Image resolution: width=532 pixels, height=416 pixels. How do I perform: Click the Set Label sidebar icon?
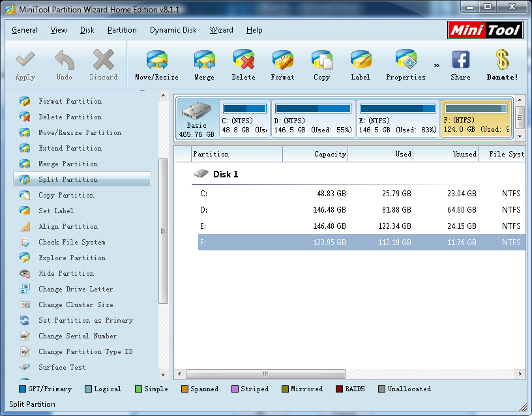pyautogui.click(x=25, y=211)
